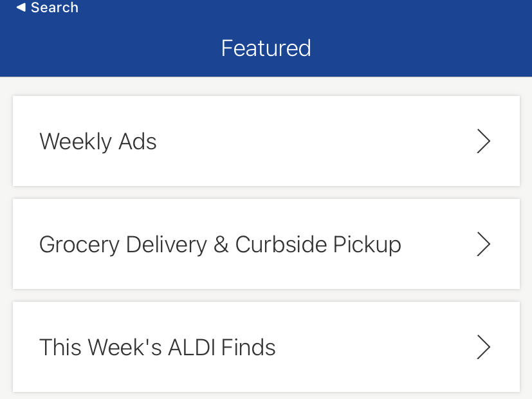
Task: Select the Featured header title
Action: (266, 48)
